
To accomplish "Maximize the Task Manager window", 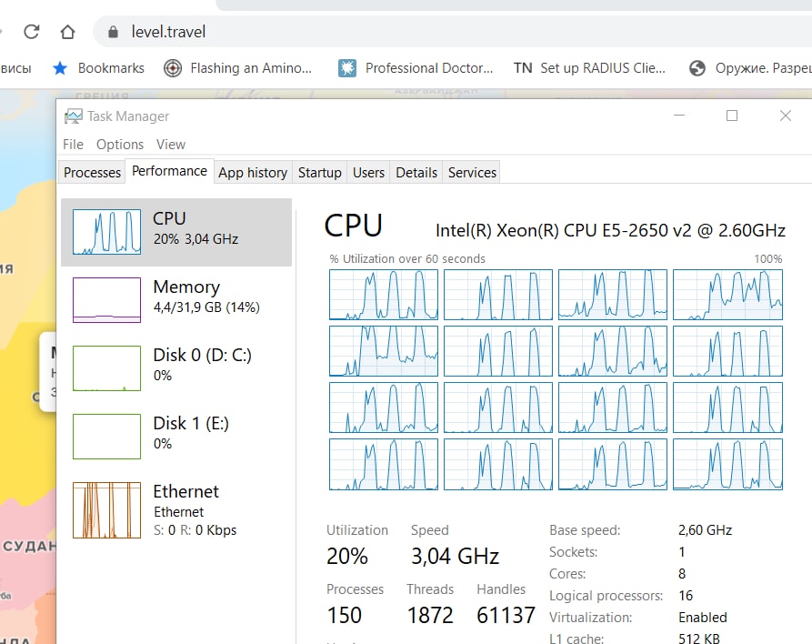I will point(732,116).
